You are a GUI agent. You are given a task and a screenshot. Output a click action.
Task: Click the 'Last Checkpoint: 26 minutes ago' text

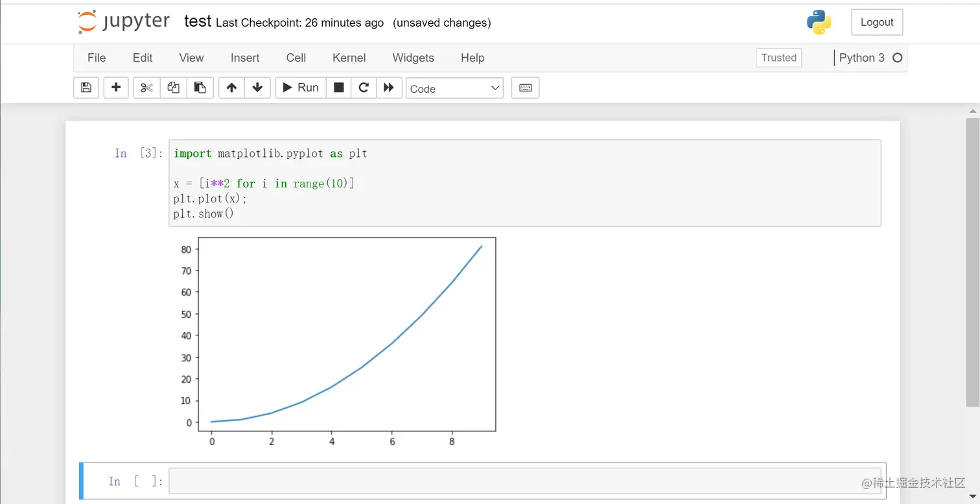tap(299, 23)
